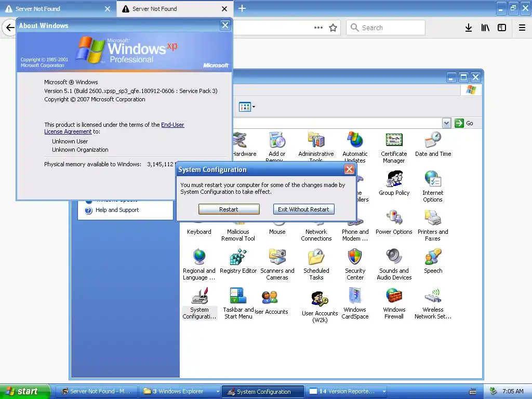The width and height of the screenshot is (532, 399).
Task: Open the Firefox Library icon
Action: click(485, 28)
